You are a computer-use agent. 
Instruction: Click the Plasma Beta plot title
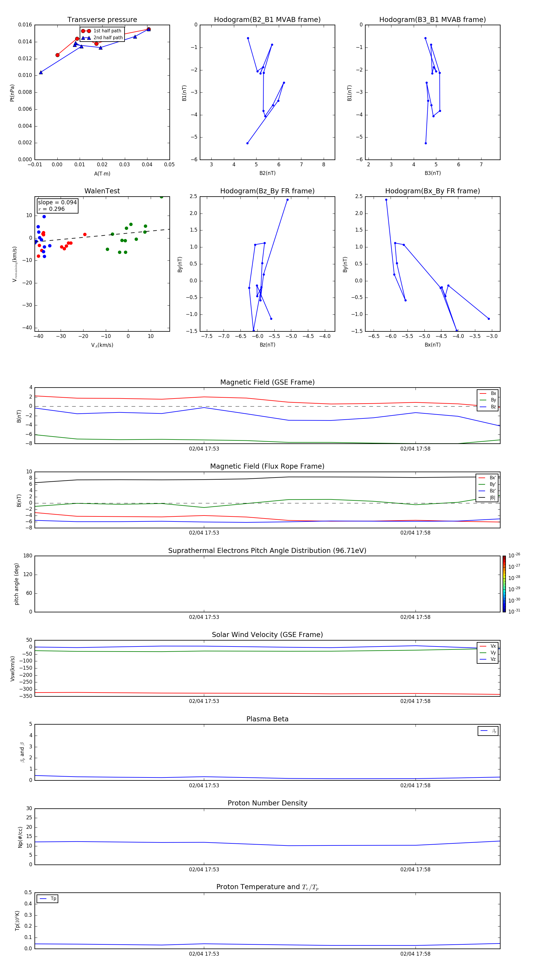[x=267, y=719]
